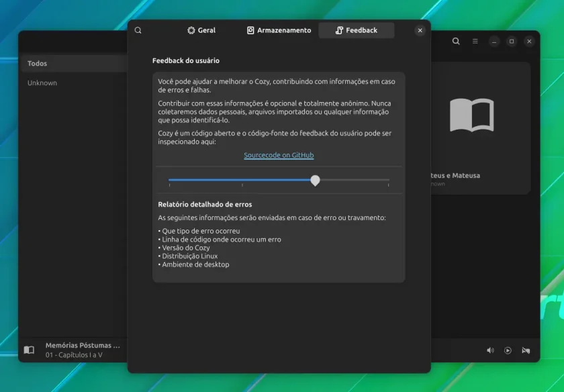Close the preferences dialog
The height and width of the screenshot is (392, 564).
[420, 31]
